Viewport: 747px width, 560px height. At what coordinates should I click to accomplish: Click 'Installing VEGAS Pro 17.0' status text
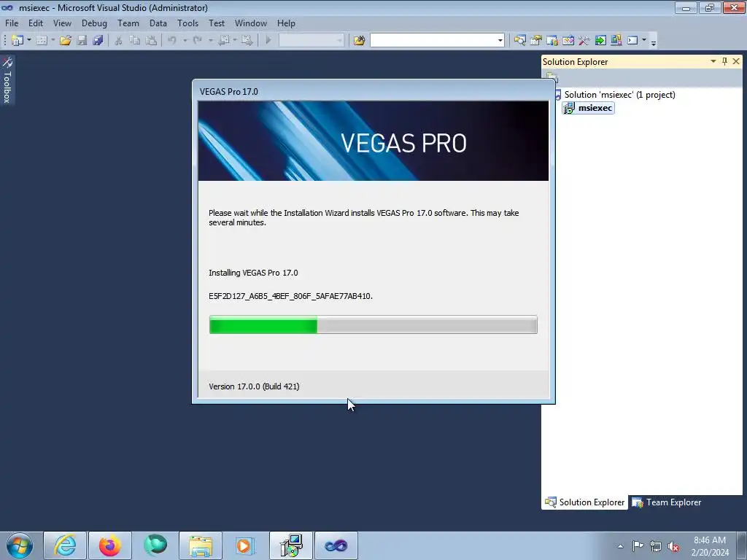(253, 273)
